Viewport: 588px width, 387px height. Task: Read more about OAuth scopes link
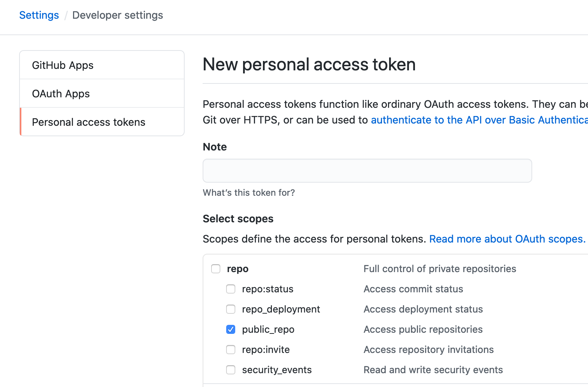[507, 239]
